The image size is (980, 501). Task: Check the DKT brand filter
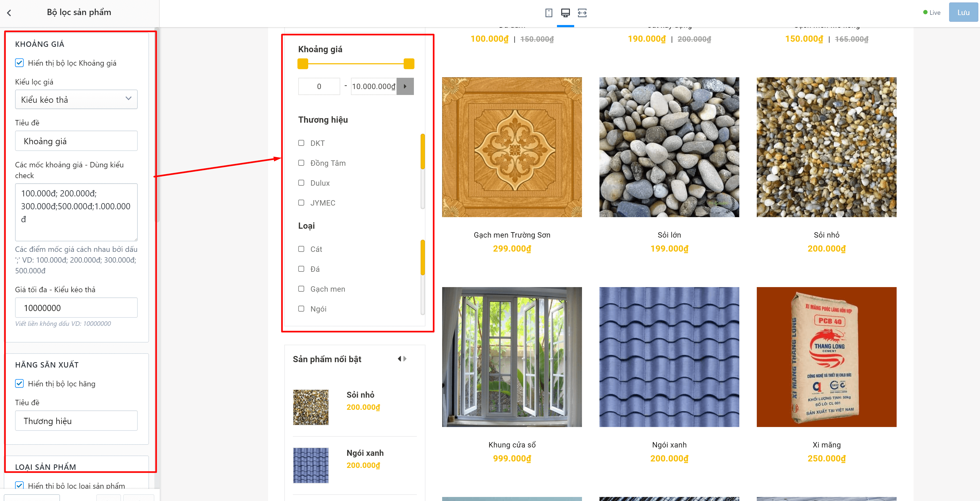[301, 143]
